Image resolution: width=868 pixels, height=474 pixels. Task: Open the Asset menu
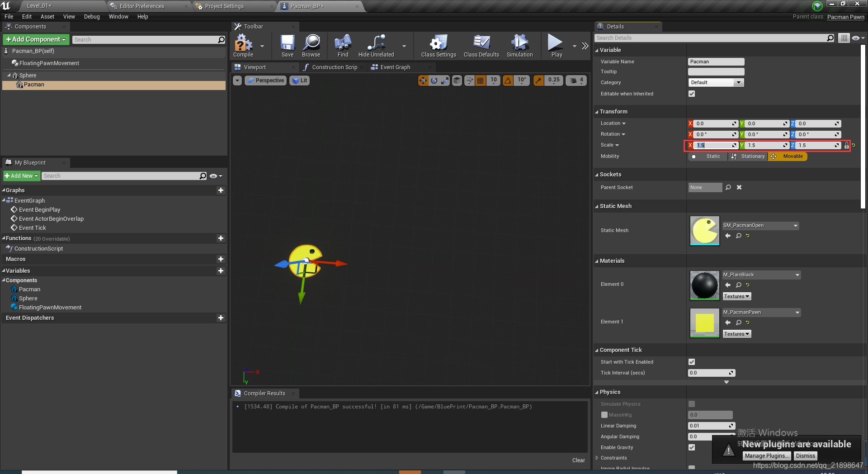(x=47, y=17)
